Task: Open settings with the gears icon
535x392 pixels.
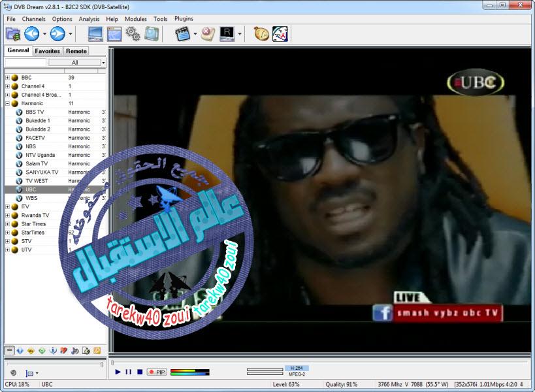Action: tap(133, 34)
